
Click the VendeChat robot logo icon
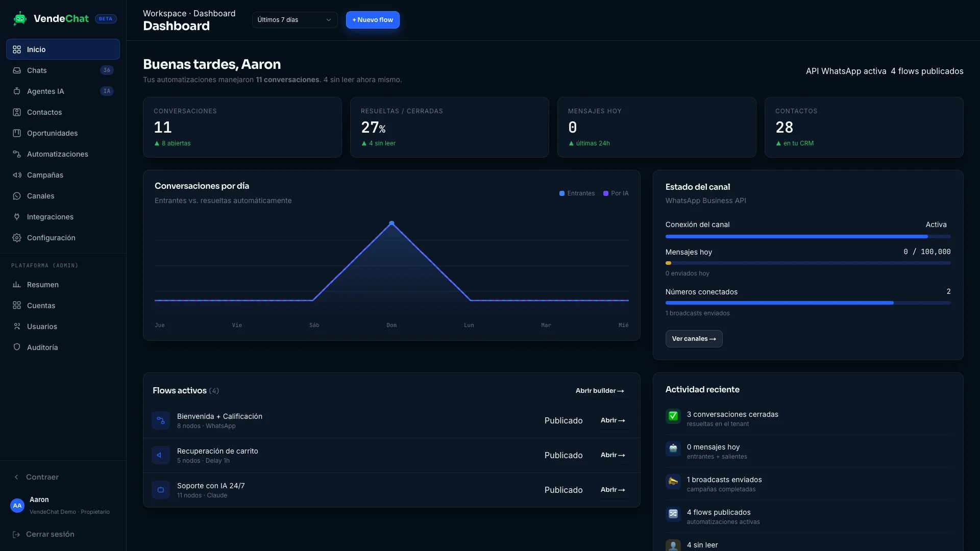click(20, 19)
